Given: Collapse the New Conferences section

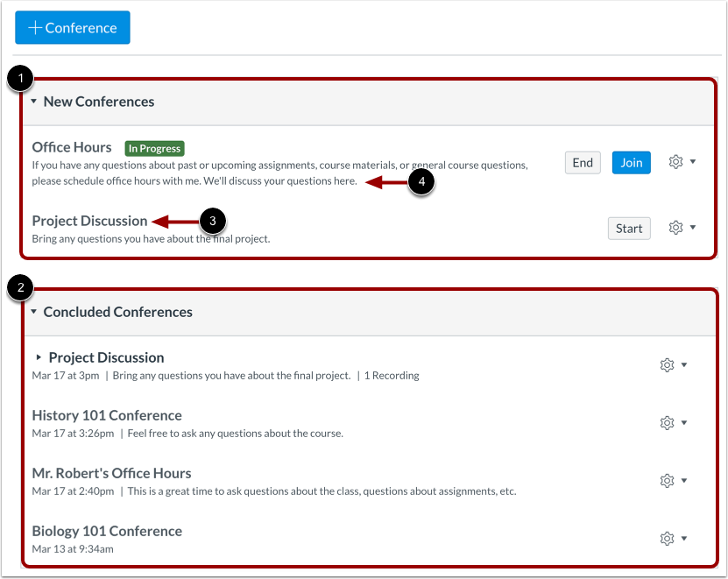Looking at the screenshot, I should click(x=33, y=102).
